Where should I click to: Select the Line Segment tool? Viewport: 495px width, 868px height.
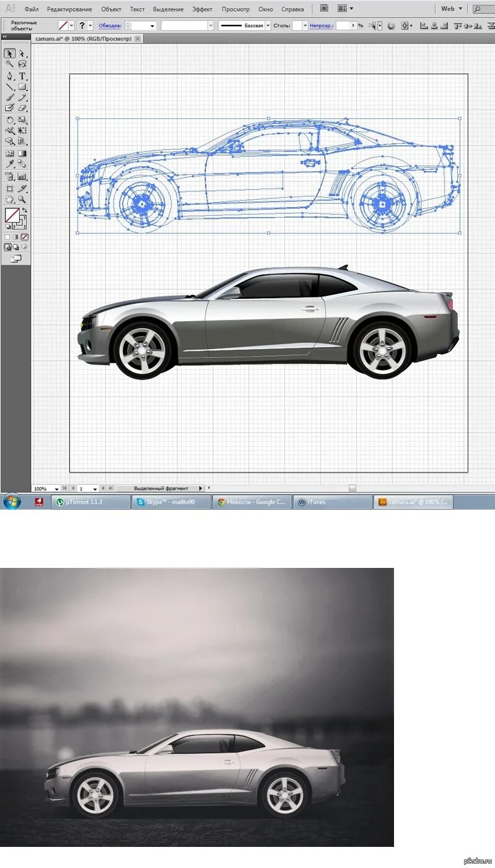9,86
